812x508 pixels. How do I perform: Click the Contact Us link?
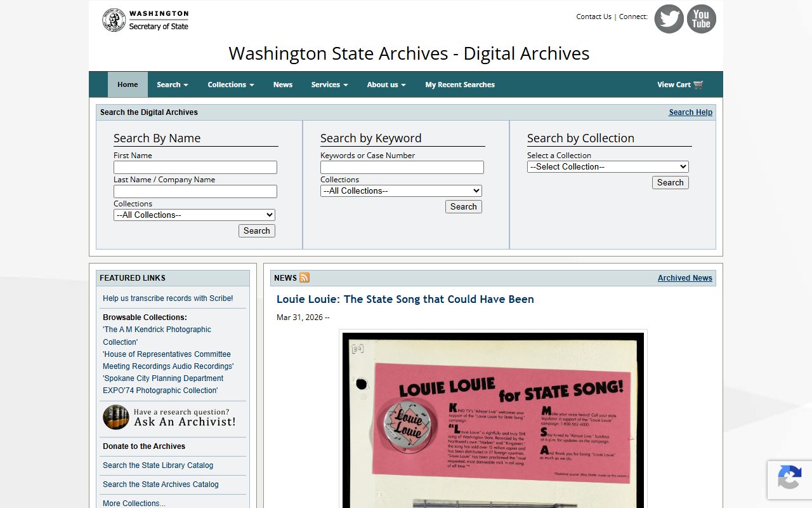click(594, 17)
